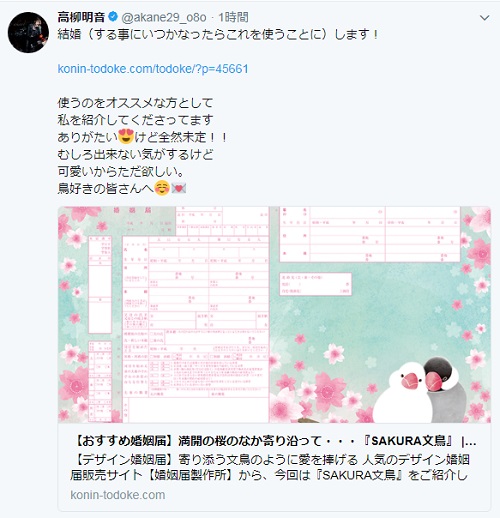Click the smiling blush emoji after 皆さんへ
500x518 pixels.
(162, 188)
